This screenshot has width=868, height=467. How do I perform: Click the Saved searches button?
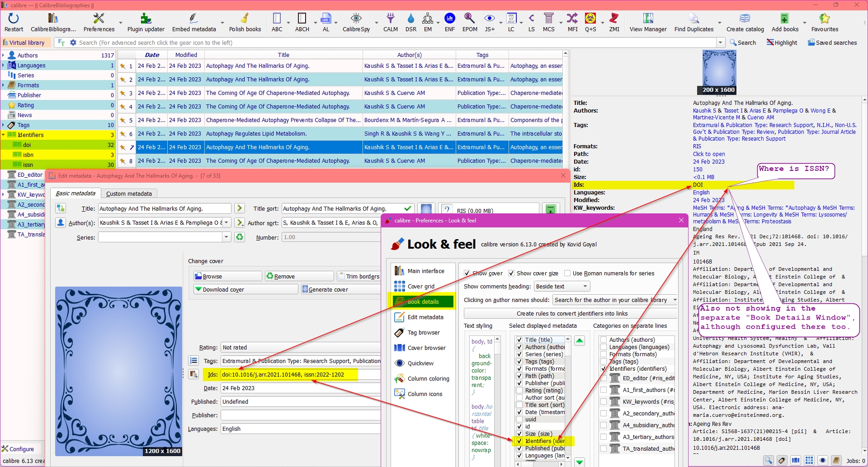click(x=832, y=42)
